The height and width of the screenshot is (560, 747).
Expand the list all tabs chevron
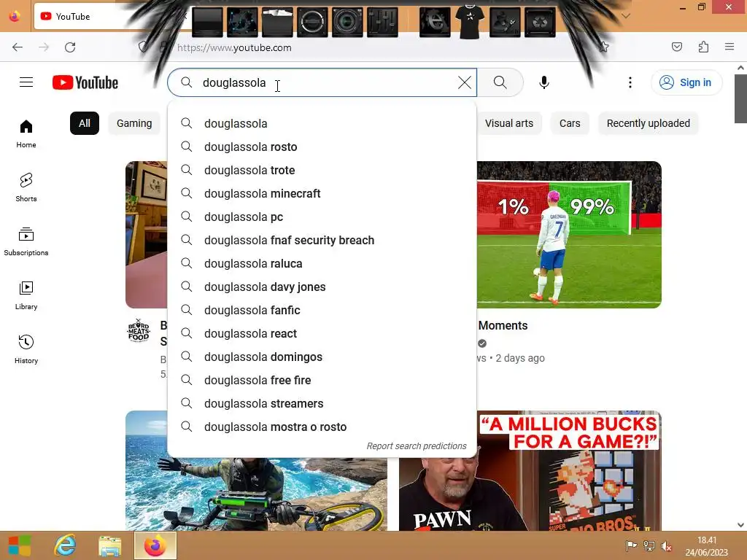coord(626,16)
